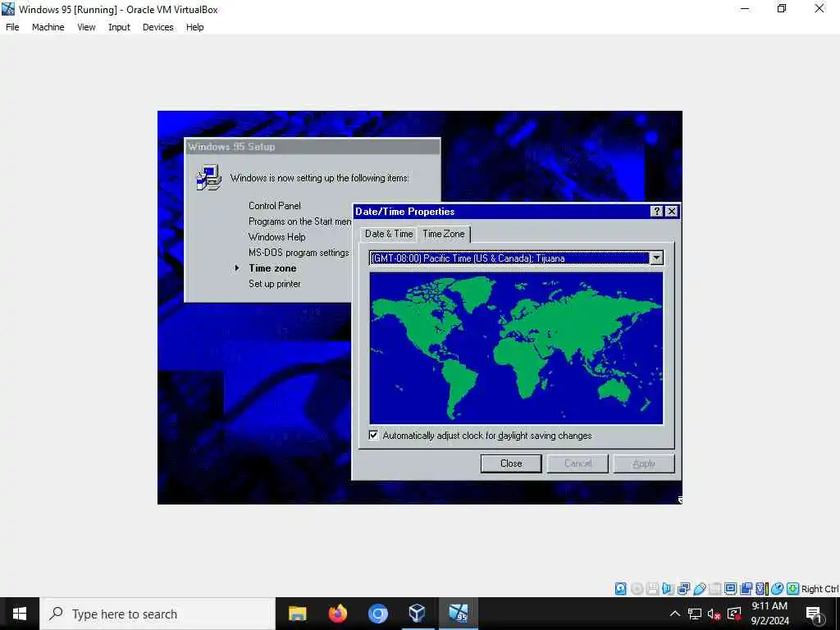The height and width of the screenshot is (630, 840).
Task: Open the audio indicator in VirtualBox status bar
Action: 668,589
